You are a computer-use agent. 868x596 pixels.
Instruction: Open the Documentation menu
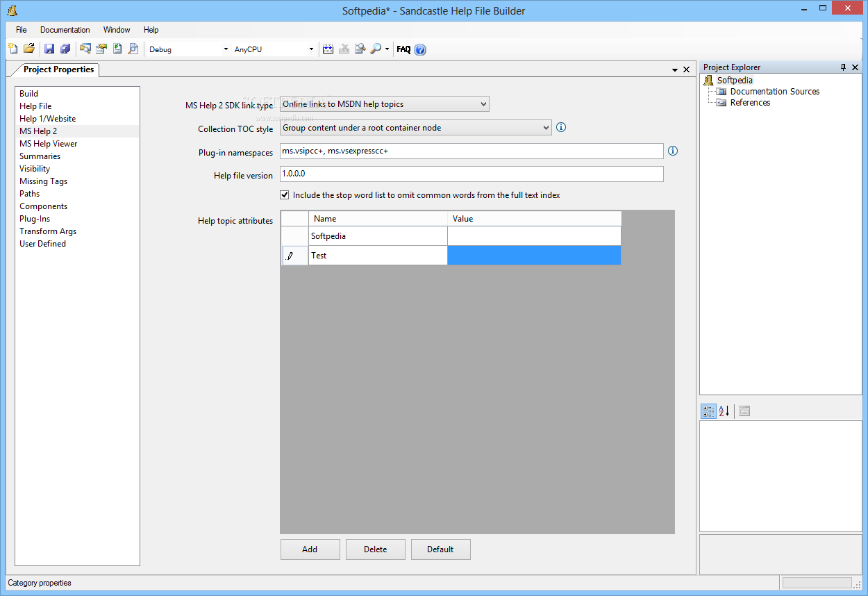(x=65, y=30)
